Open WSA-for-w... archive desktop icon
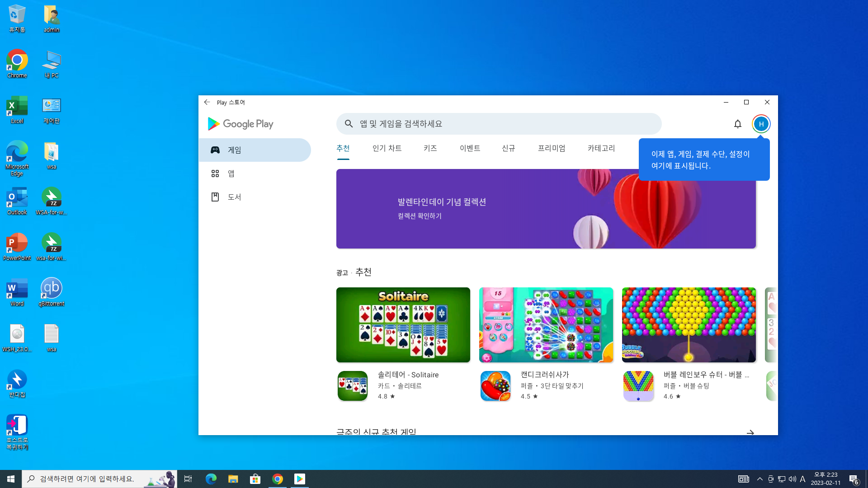Image resolution: width=868 pixels, height=488 pixels. click(52, 201)
